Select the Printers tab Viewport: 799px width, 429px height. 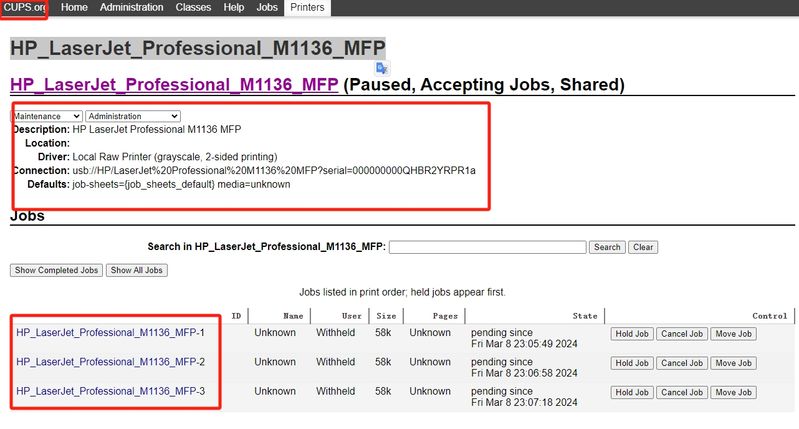[x=307, y=8]
